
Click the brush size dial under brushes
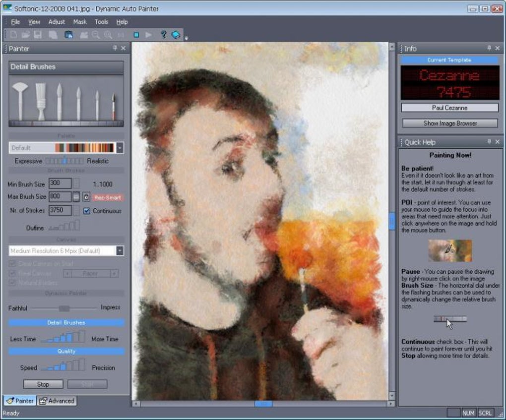click(x=66, y=123)
